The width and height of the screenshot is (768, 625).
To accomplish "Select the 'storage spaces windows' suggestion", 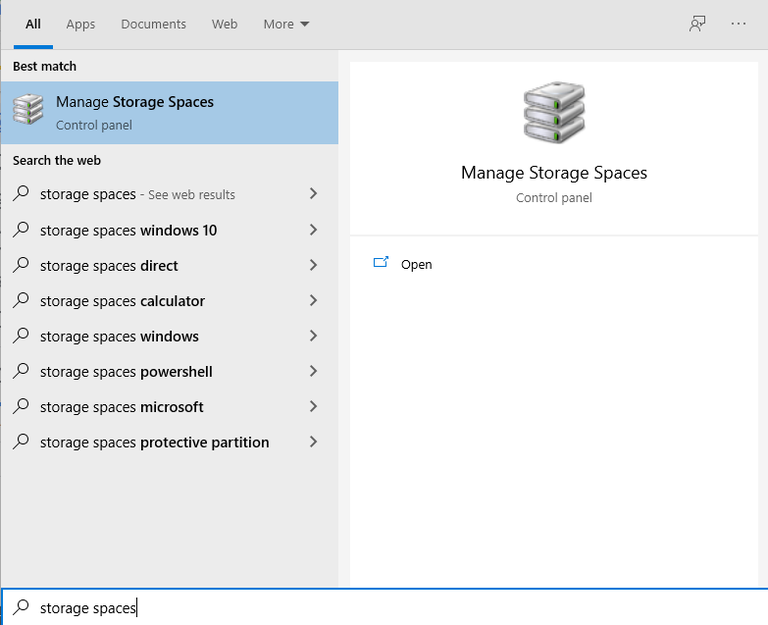I will point(119,336).
